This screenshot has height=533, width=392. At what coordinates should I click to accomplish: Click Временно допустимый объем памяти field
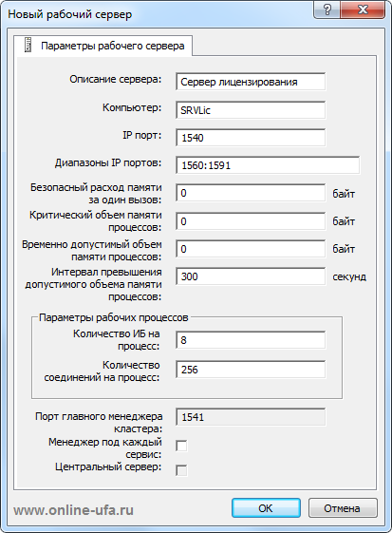(251, 249)
